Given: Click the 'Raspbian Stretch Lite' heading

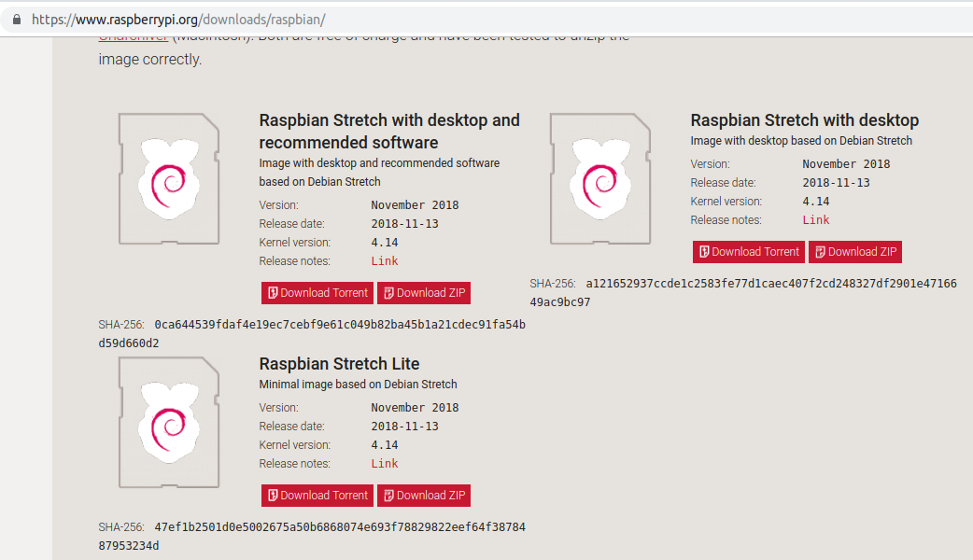Looking at the screenshot, I should pos(340,364).
